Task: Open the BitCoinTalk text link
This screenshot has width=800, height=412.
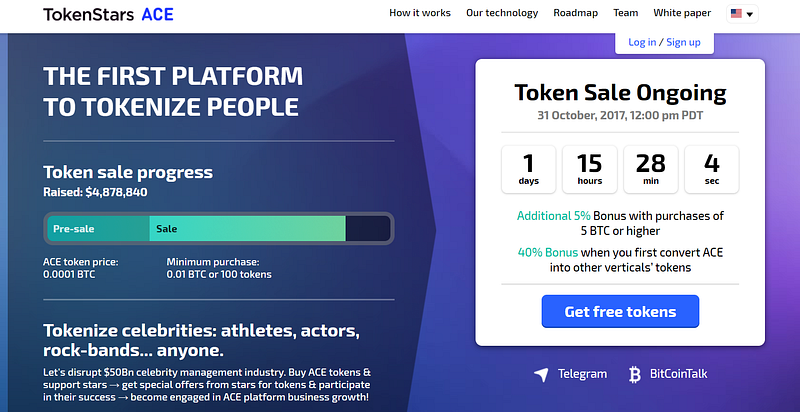Action: pos(679,374)
